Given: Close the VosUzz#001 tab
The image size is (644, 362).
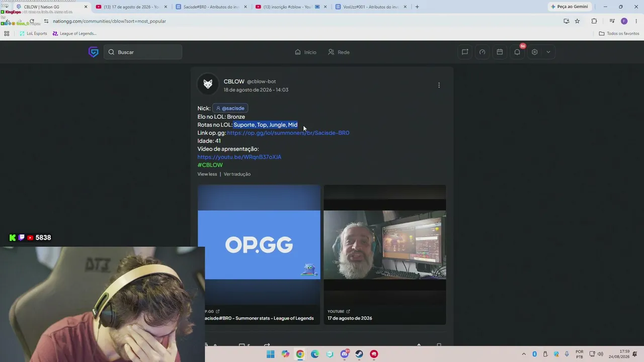Looking at the screenshot, I should click(405, 7).
